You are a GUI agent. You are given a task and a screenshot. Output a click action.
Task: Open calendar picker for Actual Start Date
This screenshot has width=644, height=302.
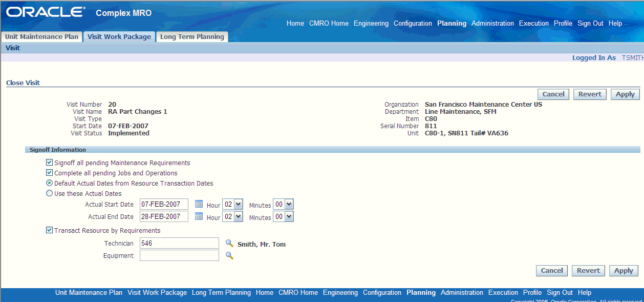pyautogui.click(x=199, y=204)
